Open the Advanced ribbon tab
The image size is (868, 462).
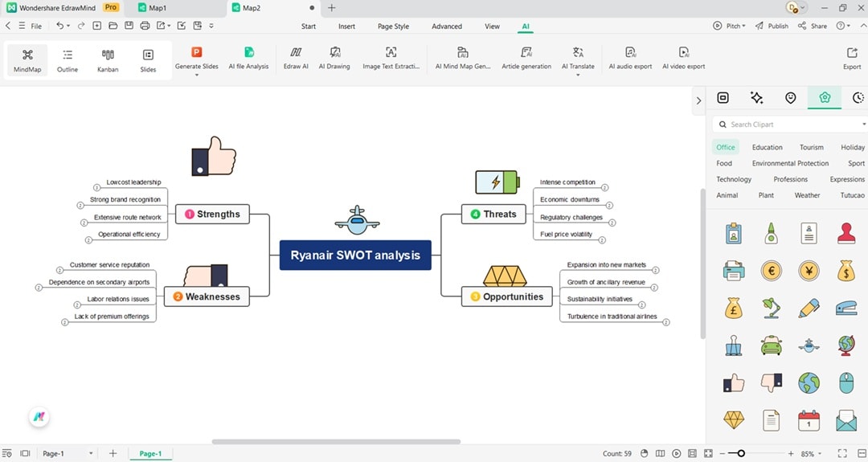(x=447, y=26)
